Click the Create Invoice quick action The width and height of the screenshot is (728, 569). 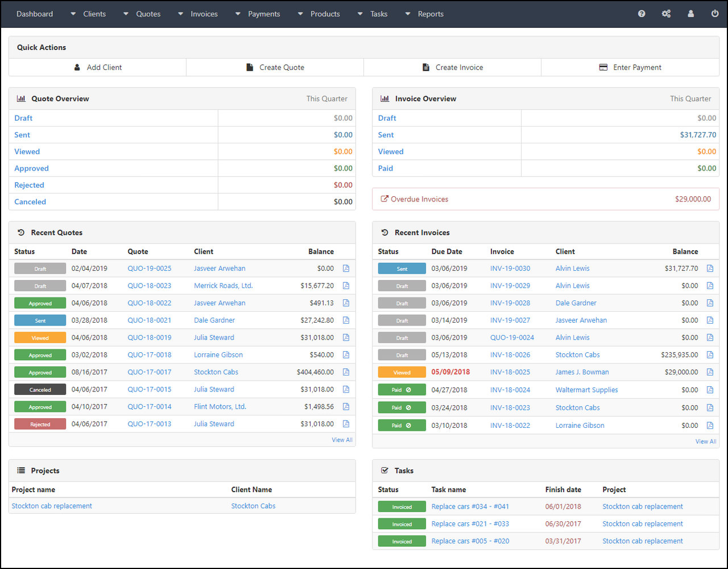(x=452, y=67)
